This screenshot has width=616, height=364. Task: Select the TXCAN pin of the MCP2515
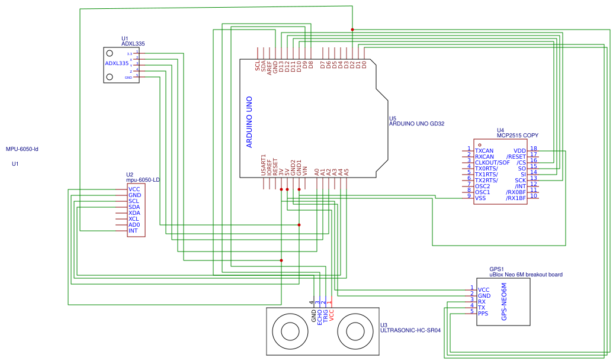click(x=483, y=150)
